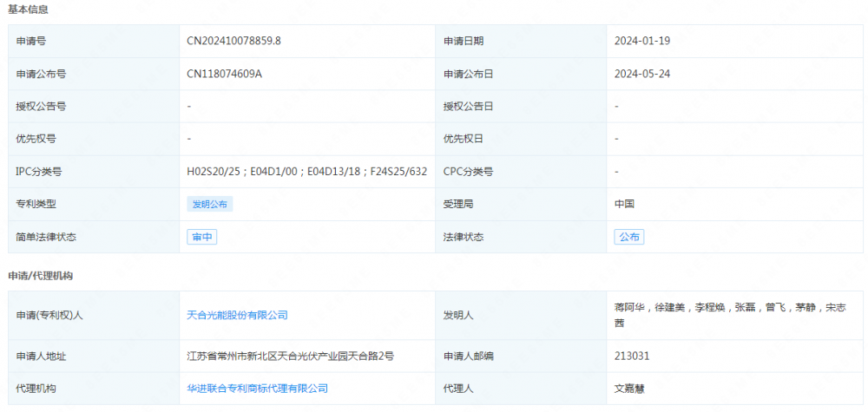The width and height of the screenshot is (868, 412).
Task: Select publication date 2024-05-24
Action: [x=642, y=74]
